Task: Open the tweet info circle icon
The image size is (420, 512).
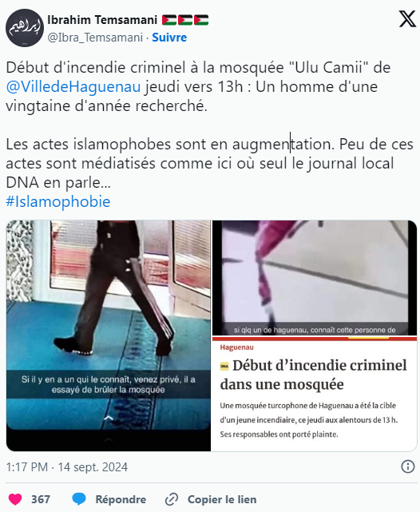Action: coord(407,466)
